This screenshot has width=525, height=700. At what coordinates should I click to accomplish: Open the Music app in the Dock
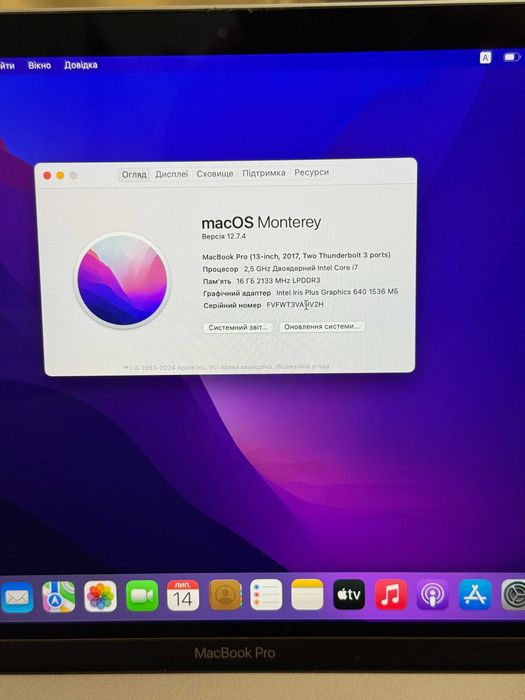click(391, 594)
